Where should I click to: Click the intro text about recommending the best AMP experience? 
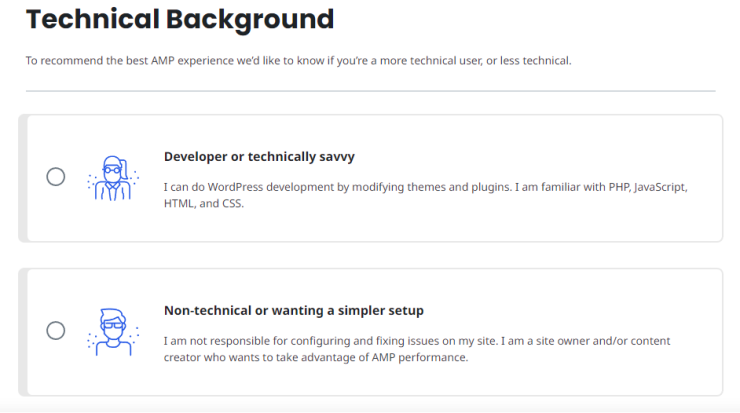[298, 60]
